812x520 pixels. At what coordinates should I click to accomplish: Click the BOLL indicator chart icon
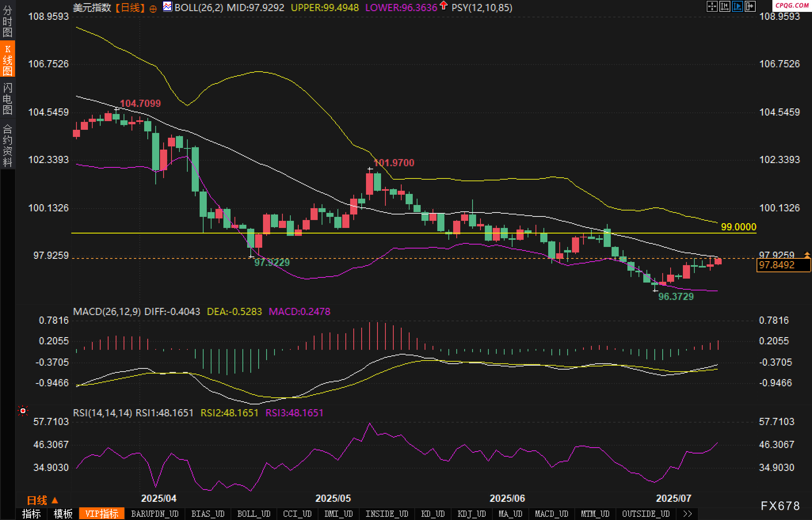point(168,7)
